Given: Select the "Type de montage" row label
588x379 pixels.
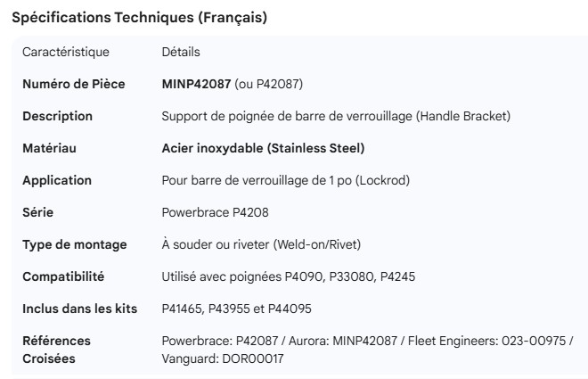Looking at the screenshot, I should click(74, 244).
